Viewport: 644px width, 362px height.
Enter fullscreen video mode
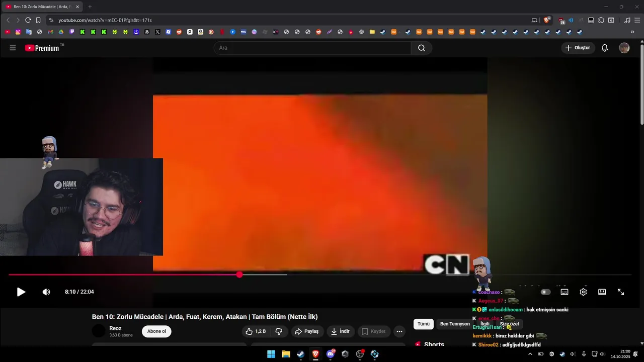click(x=621, y=292)
